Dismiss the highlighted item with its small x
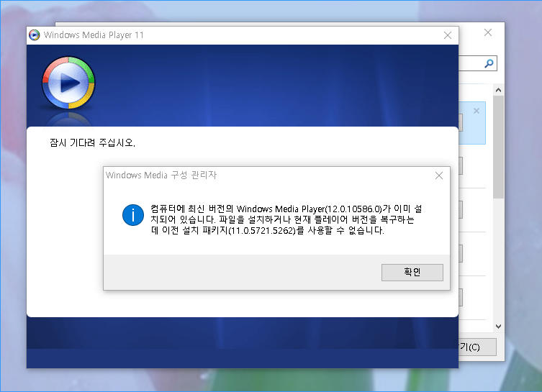542x392 pixels. pos(476,111)
